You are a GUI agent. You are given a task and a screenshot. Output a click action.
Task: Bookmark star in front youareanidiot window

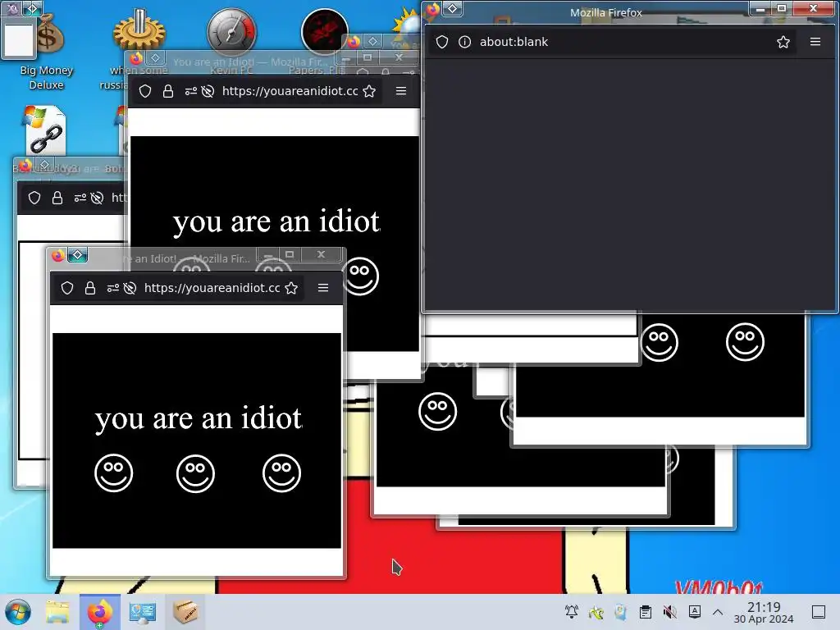click(291, 288)
